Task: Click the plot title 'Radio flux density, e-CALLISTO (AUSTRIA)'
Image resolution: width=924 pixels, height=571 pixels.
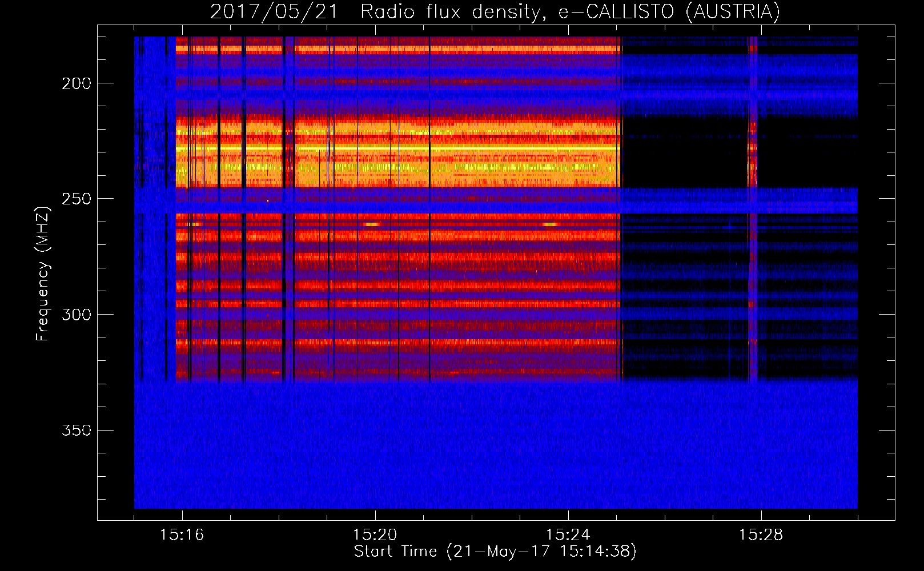Action: 570,12
